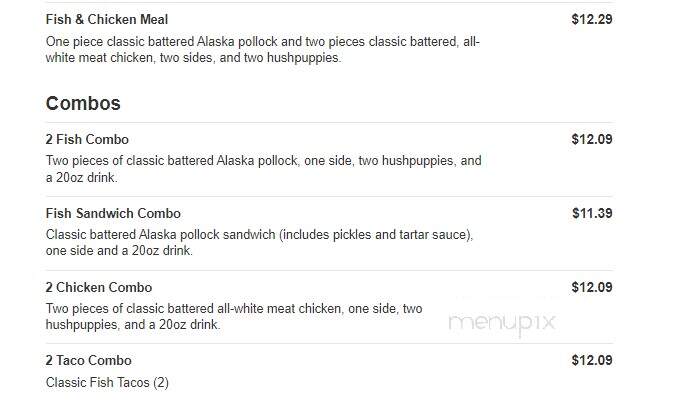The width and height of the screenshot is (681, 405).
Task: Click the 2 Fish Combo $12.09 price
Action: point(592,139)
